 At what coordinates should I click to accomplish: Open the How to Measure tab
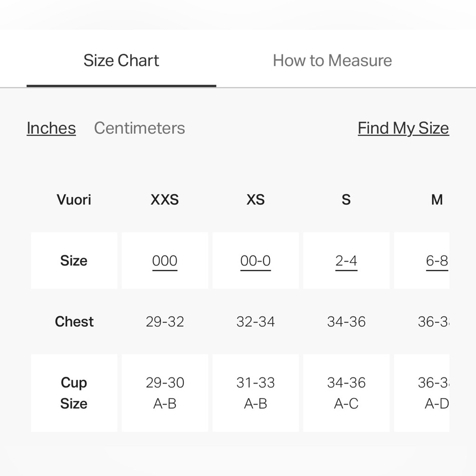[x=332, y=60]
